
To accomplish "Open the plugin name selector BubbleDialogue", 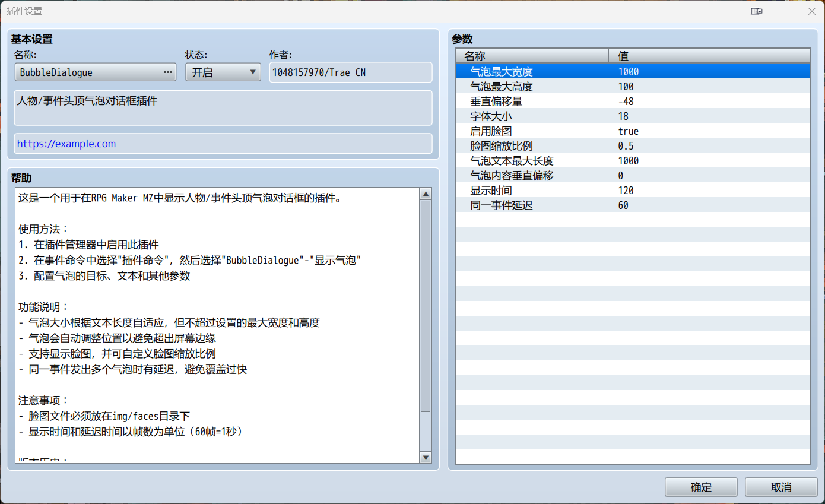I will pos(96,72).
